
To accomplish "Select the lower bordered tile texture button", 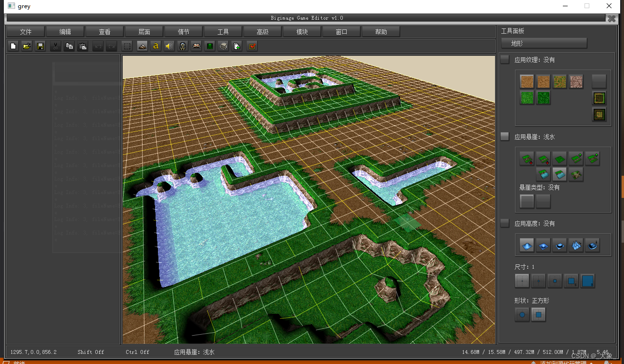I will pyautogui.click(x=599, y=115).
